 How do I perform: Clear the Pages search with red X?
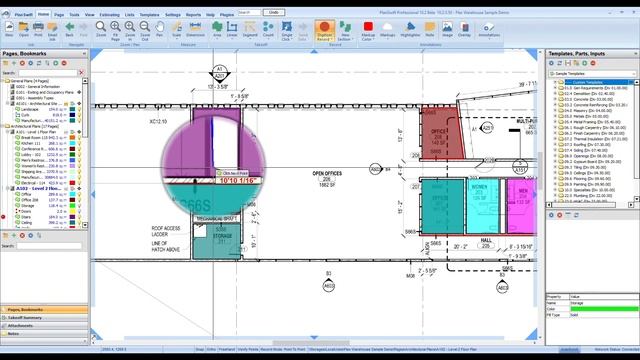(81, 73)
